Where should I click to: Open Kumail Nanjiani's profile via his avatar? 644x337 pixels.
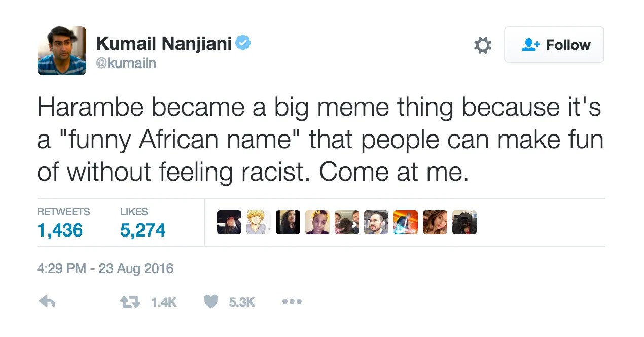click(61, 51)
